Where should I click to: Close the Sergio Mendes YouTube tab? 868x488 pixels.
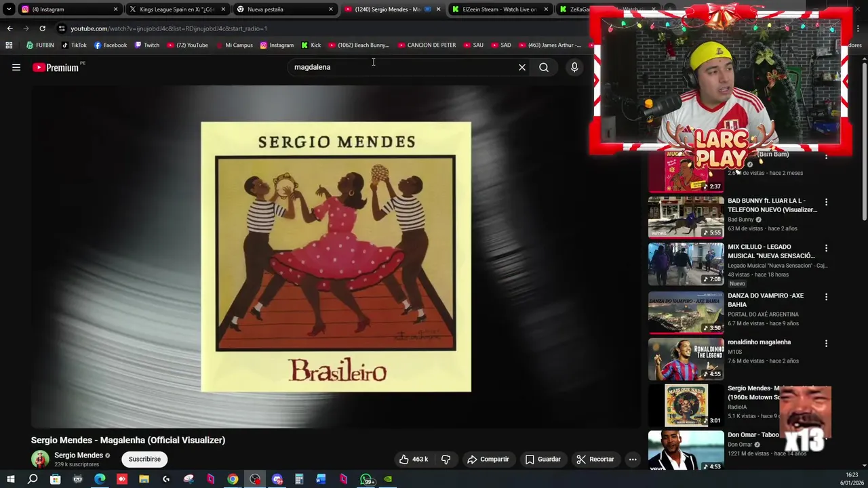439,9
